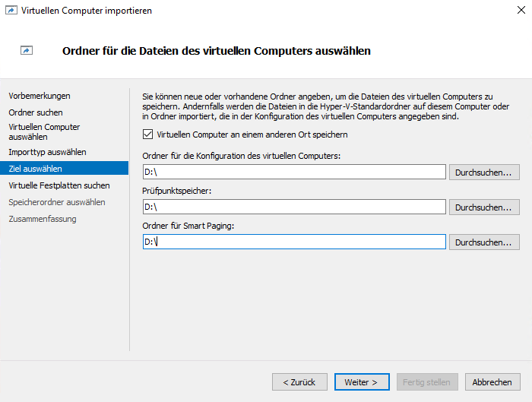Go back with the Zurück button
The image size is (532, 402).
[x=299, y=381]
